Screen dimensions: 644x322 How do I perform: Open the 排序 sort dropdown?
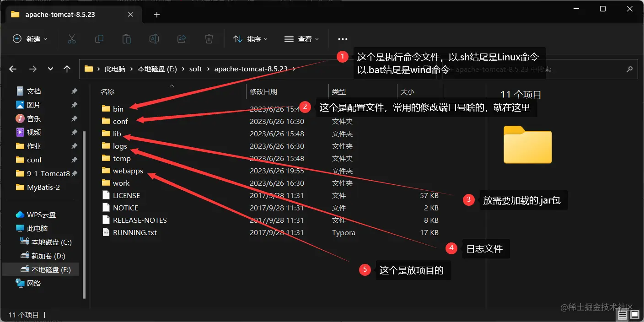(251, 39)
